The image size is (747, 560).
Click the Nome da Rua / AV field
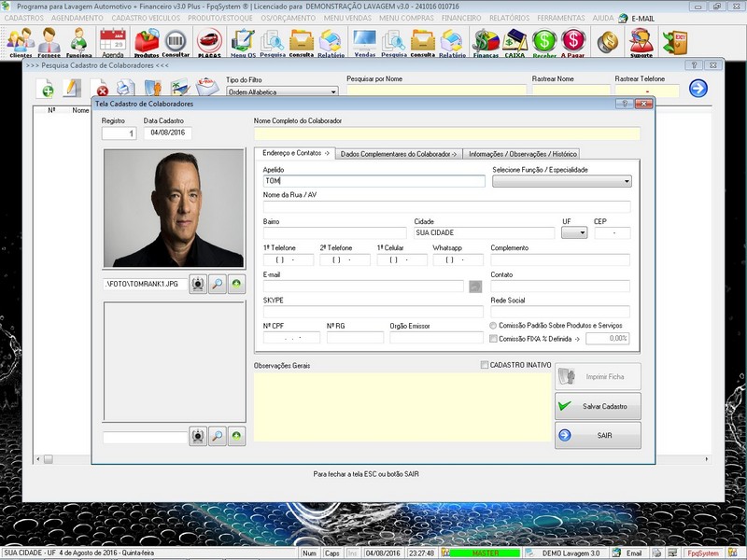[x=447, y=206]
